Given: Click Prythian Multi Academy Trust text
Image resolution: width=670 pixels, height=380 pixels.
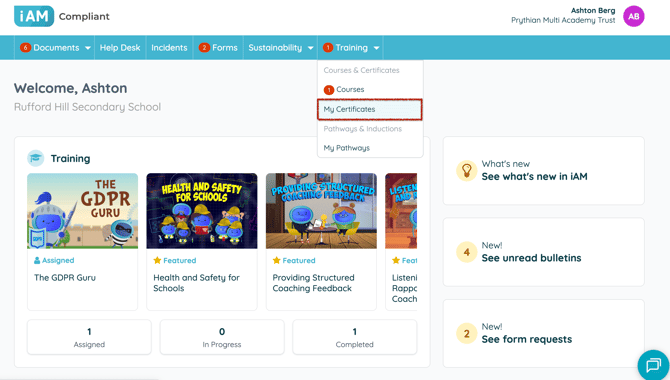Looking at the screenshot, I should click(563, 20).
